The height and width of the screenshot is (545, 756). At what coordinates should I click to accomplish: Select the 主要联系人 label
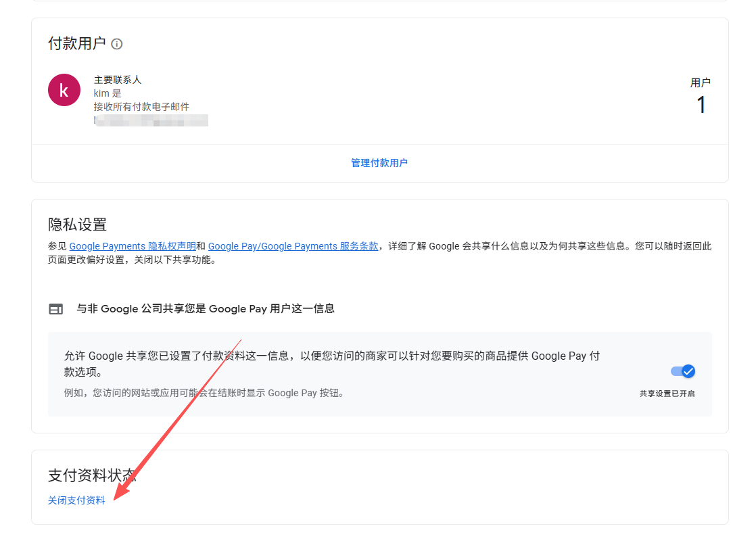coord(118,80)
